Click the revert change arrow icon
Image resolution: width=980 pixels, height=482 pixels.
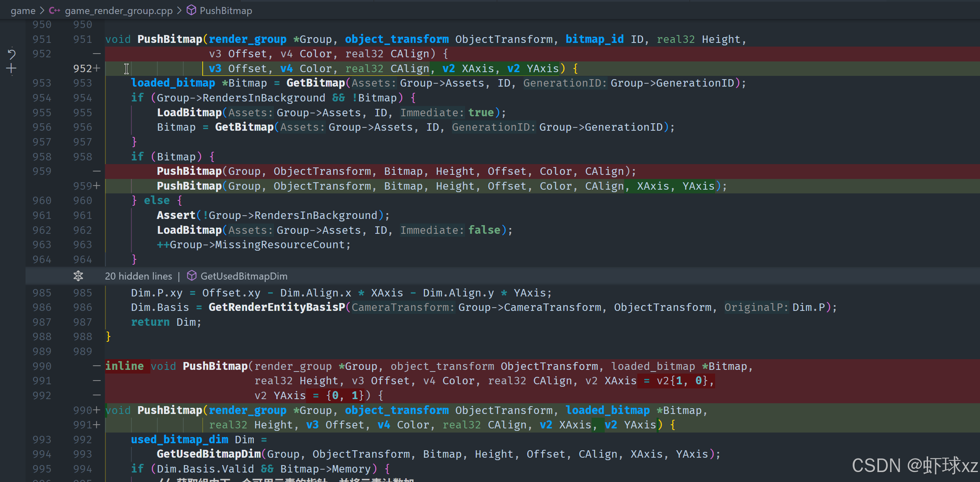(12, 54)
